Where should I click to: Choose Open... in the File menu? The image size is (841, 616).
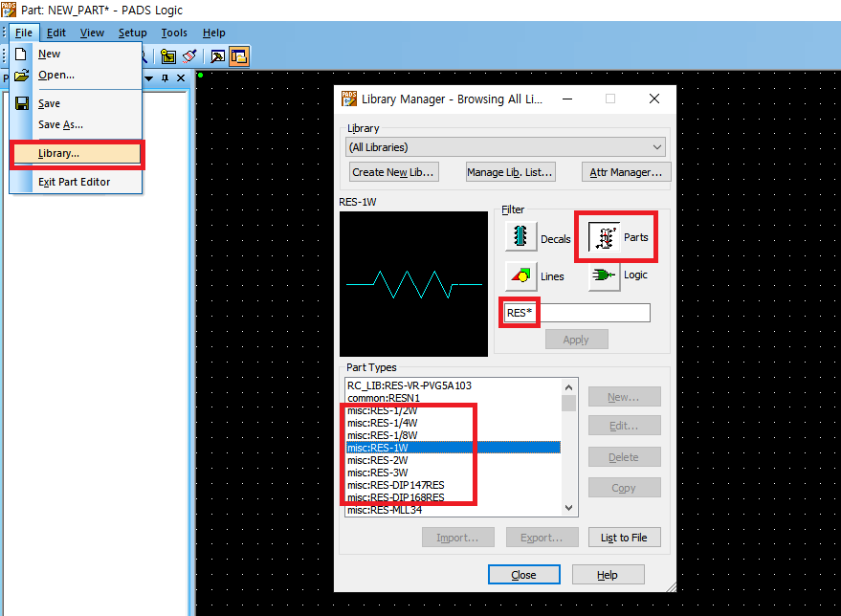point(77,75)
